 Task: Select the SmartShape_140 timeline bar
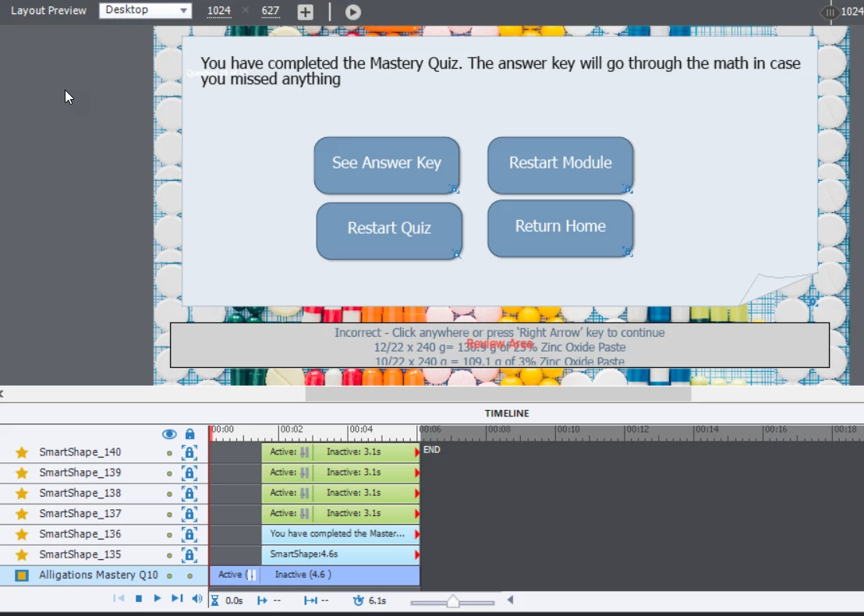[x=341, y=452]
